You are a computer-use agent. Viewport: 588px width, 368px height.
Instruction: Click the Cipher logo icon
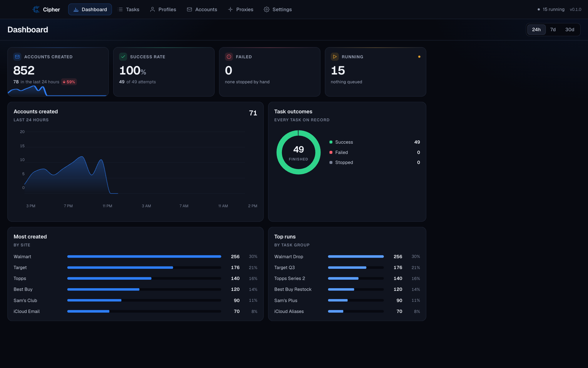(36, 9)
